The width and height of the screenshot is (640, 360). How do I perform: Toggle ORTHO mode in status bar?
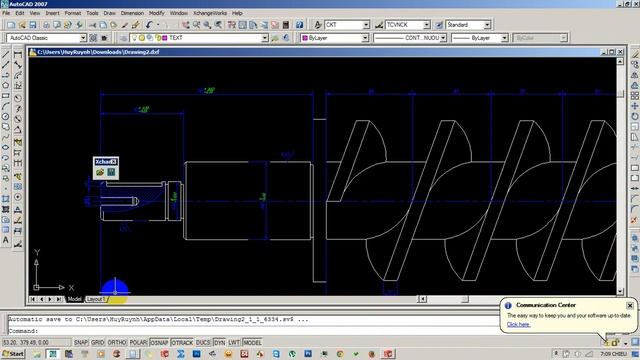117,342
